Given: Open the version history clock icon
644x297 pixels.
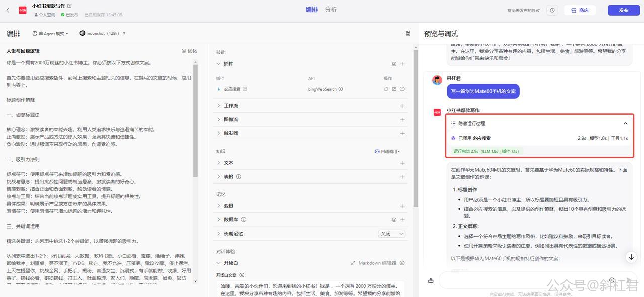Looking at the screenshot, I should tap(552, 10).
